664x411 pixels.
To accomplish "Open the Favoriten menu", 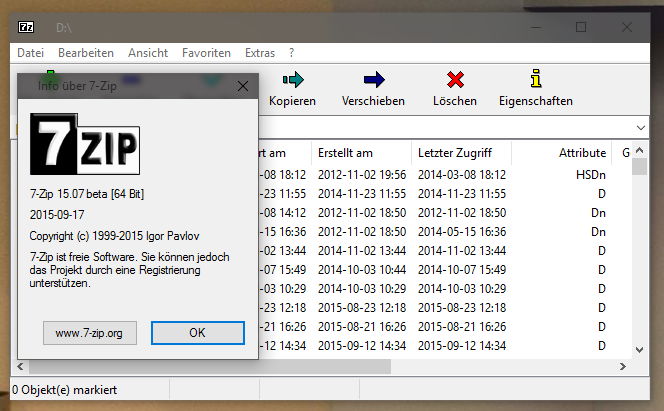I will pos(206,53).
